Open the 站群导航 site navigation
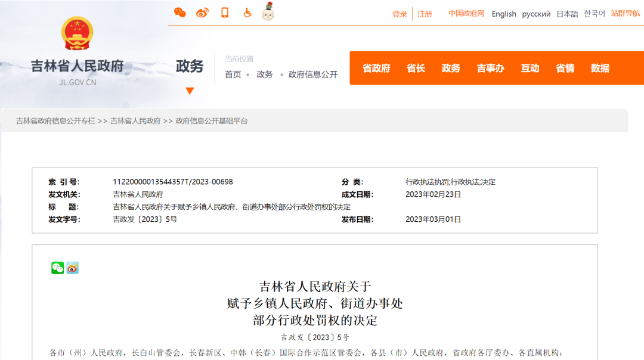 pyautogui.click(x=625, y=13)
